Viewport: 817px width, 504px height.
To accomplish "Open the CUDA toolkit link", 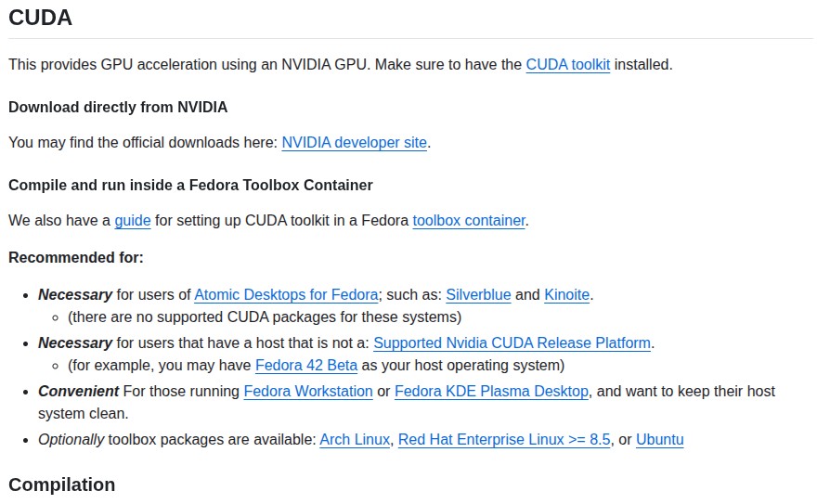I will [x=567, y=65].
